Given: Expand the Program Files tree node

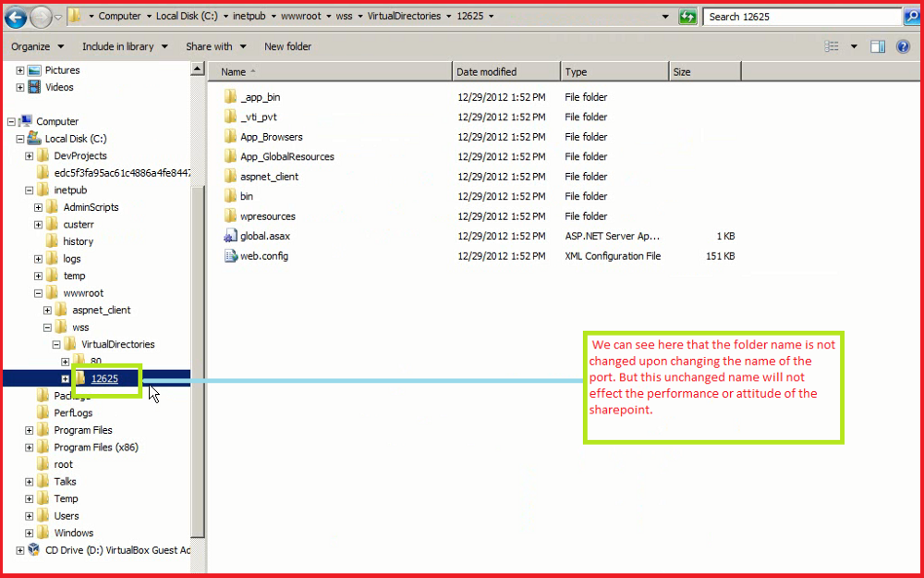Looking at the screenshot, I should coord(28,429).
